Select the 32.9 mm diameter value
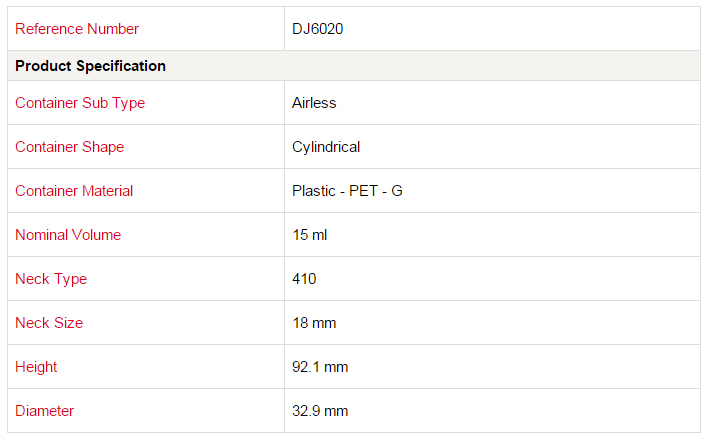Image resolution: width=712 pixels, height=444 pixels. pyautogui.click(x=320, y=411)
